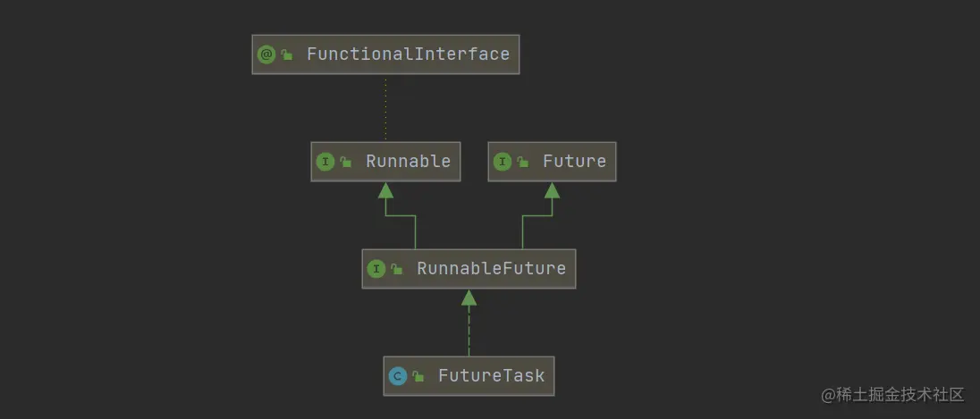Click the interface icon beside Future
The width and height of the screenshot is (980, 419).
click(503, 162)
